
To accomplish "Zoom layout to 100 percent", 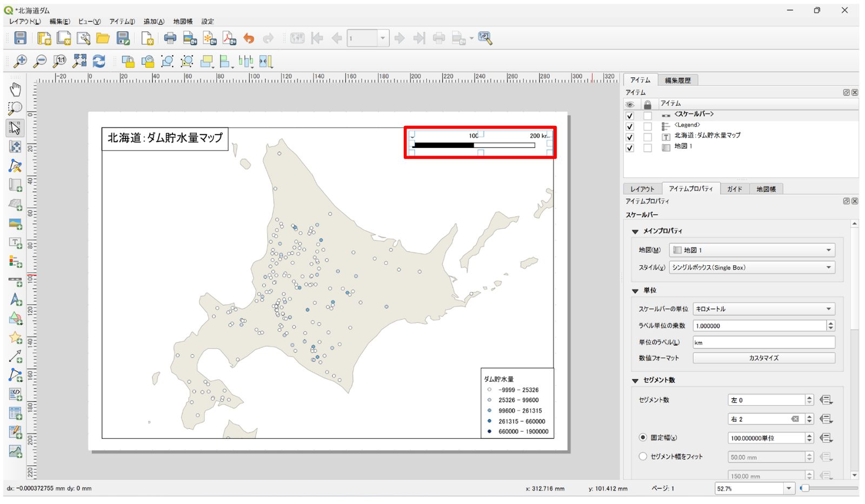I will (x=59, y=61).
